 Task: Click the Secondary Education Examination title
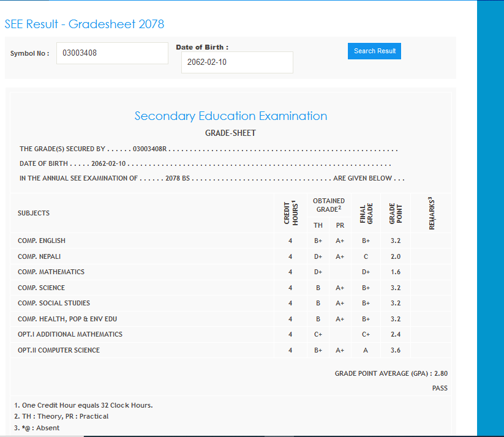[x=230, y=116]
